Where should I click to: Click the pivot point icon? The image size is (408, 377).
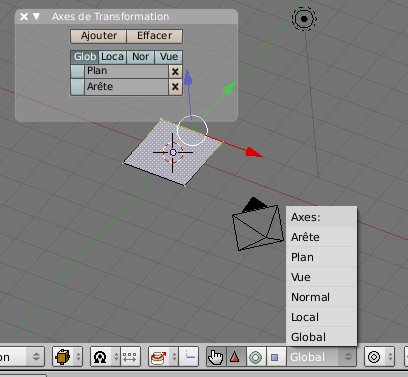tap(100, 357)
